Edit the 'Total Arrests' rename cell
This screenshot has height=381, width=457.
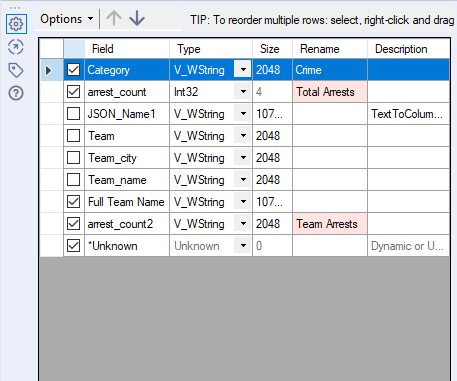(330, 92)
